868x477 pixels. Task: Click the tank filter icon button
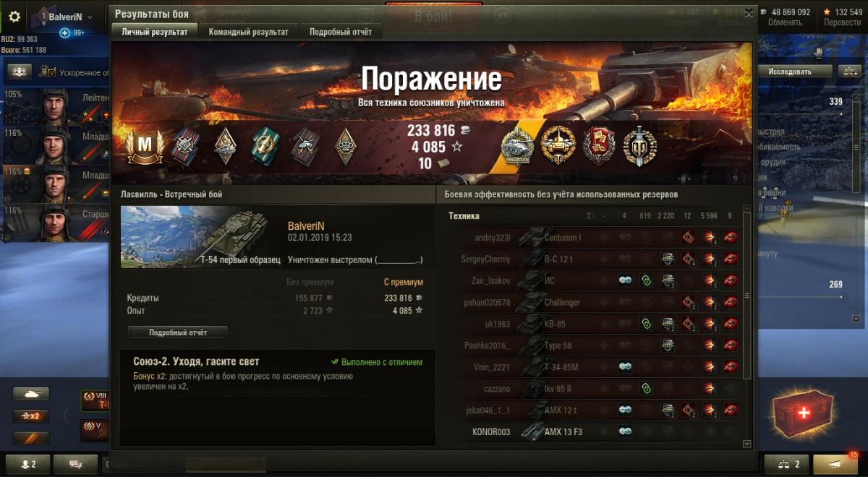coord(31,394)
